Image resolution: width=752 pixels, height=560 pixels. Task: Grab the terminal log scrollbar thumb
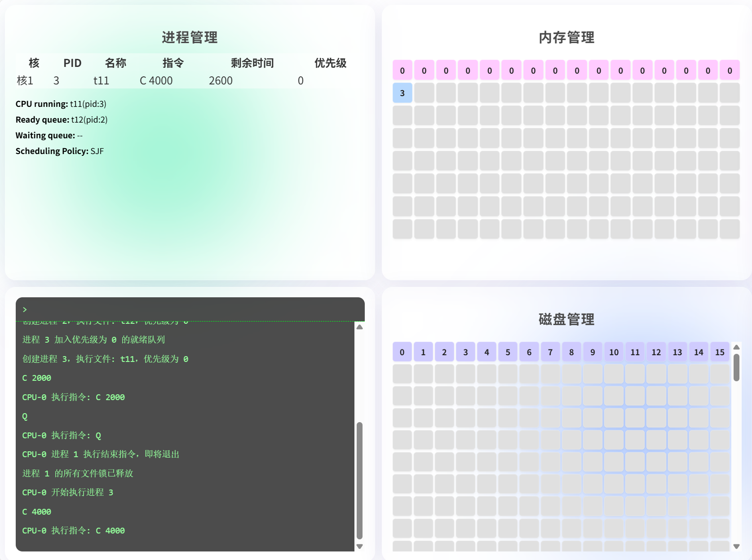pos(359,480)
